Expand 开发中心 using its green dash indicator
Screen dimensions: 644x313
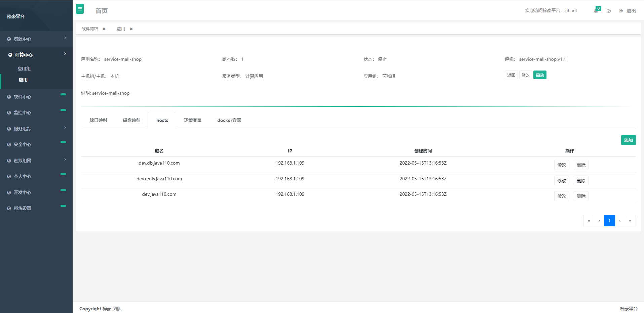tap(63, 190)
